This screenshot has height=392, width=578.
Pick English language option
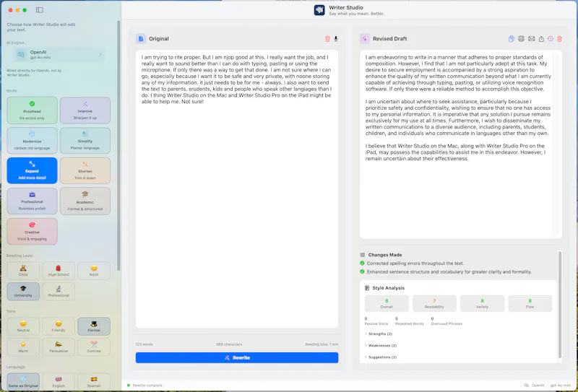pos(59,382)
